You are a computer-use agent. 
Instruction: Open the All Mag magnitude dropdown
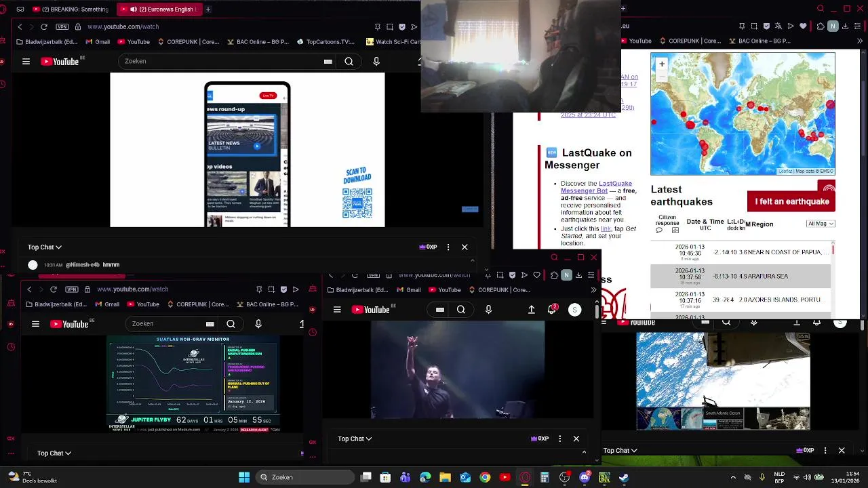821,224
